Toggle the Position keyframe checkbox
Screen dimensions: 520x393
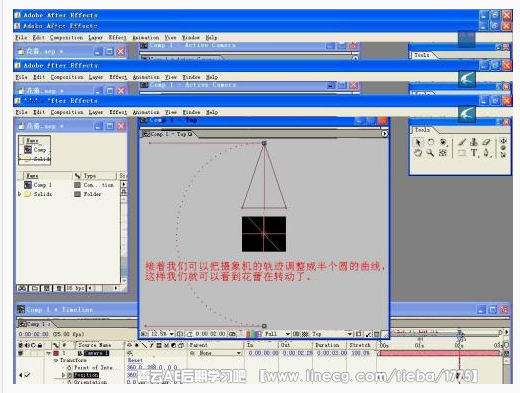point(27,375)
